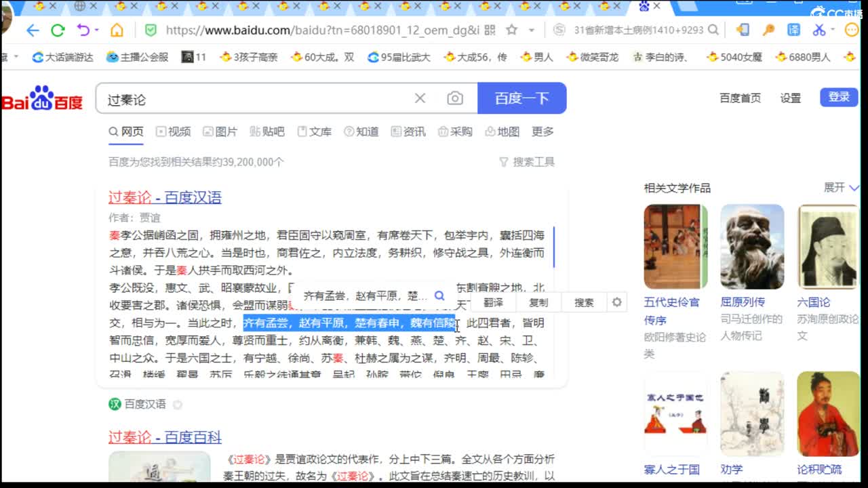
Task: Clear the search box with X icon
Action: tap(420, 99)
